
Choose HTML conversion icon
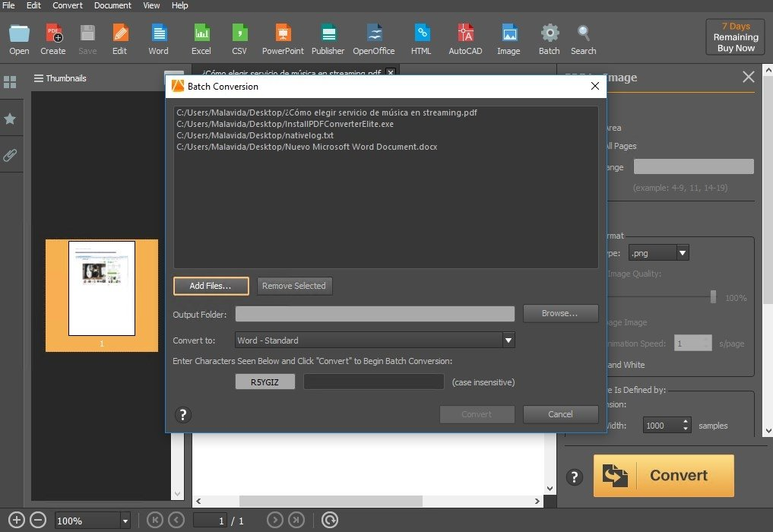tap(422, 40)
